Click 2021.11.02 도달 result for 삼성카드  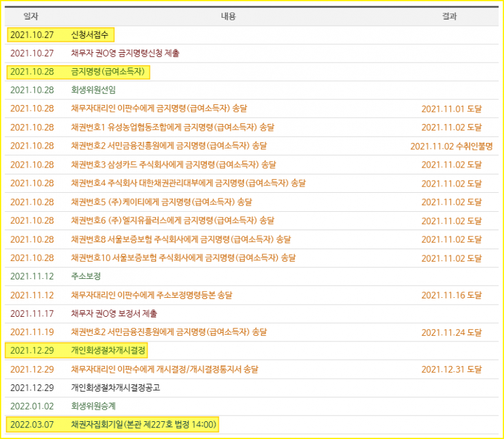[x=451, y=165]
